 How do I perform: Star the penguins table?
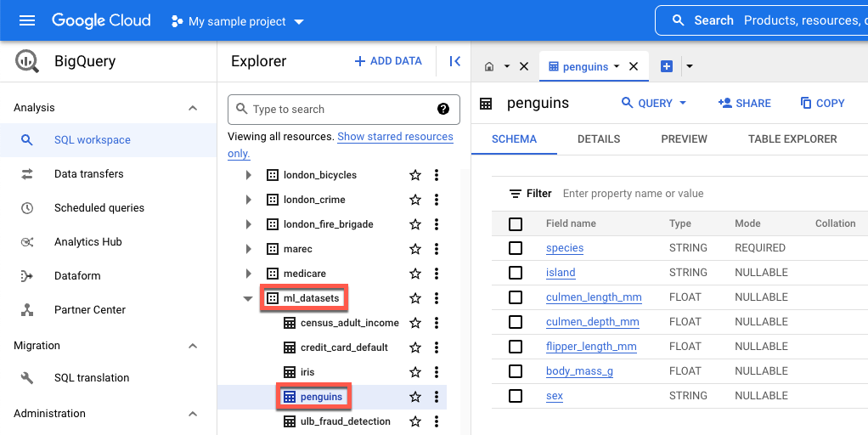[415, 397]
